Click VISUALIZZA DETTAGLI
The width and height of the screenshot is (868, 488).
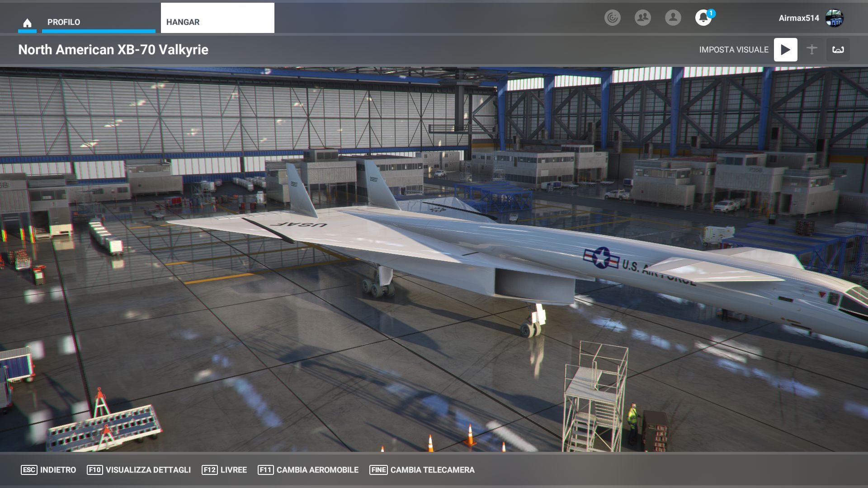pos(139,470)
